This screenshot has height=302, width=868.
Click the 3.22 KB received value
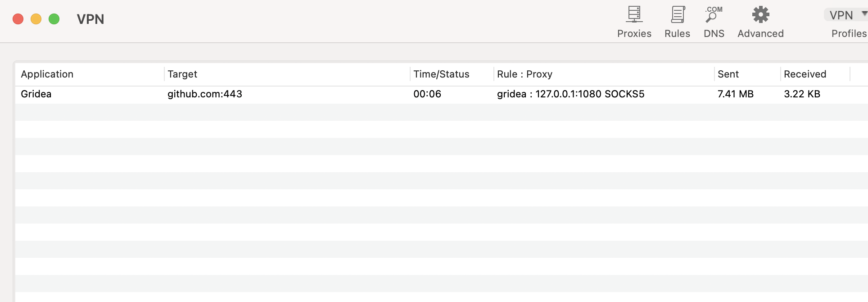802,94
